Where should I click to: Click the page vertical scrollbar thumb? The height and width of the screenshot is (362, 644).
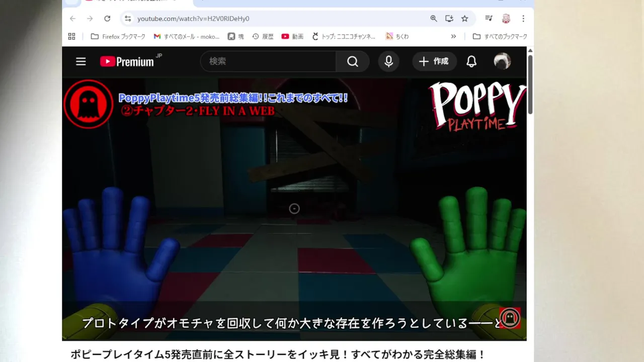(x=530, y=84)
